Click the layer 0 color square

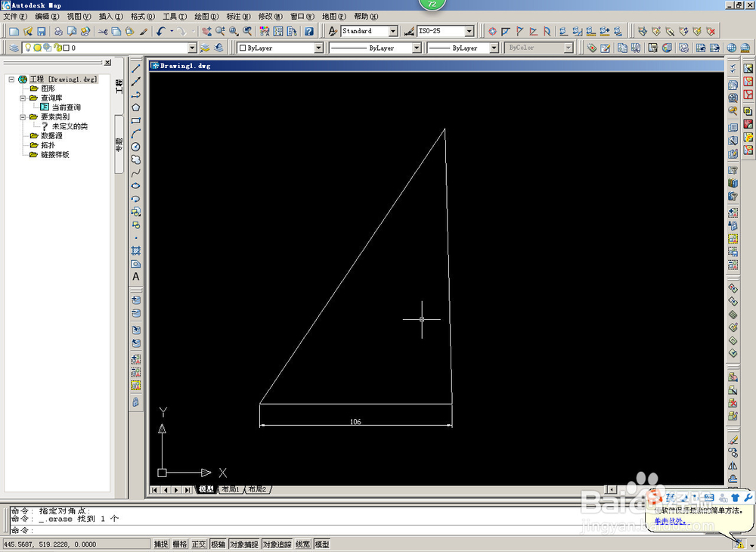click(x=67, y=48)
